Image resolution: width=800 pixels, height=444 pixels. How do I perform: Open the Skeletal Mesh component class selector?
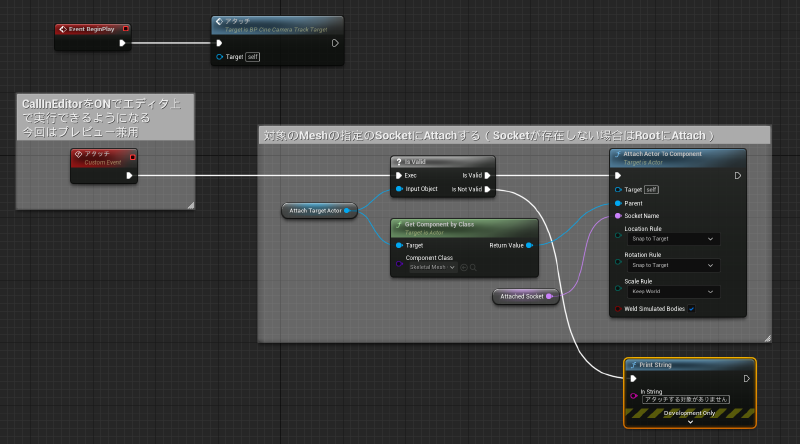pos(432,267)
